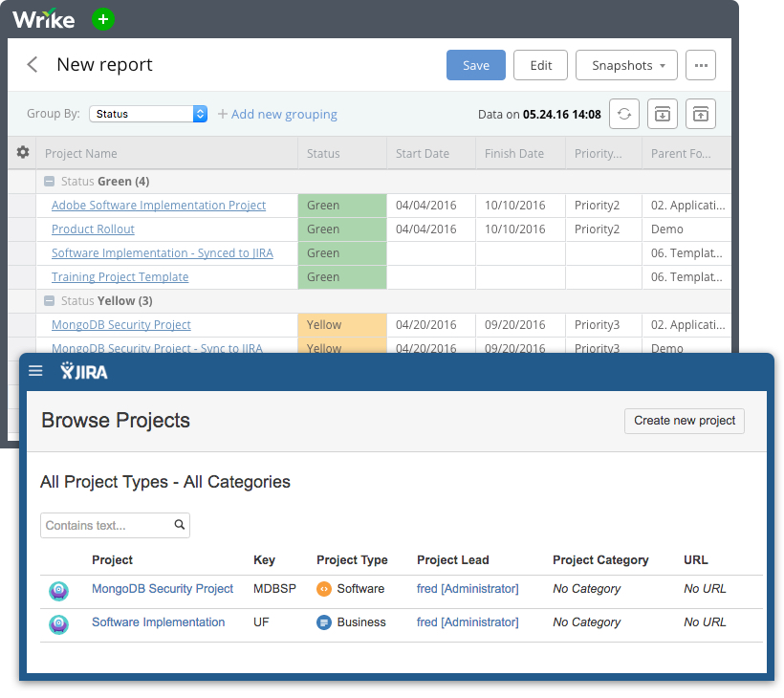Click fred [Administrator] in the MongoDB row
This screenshot has height=698, width=784.
(x=468, y=588)
